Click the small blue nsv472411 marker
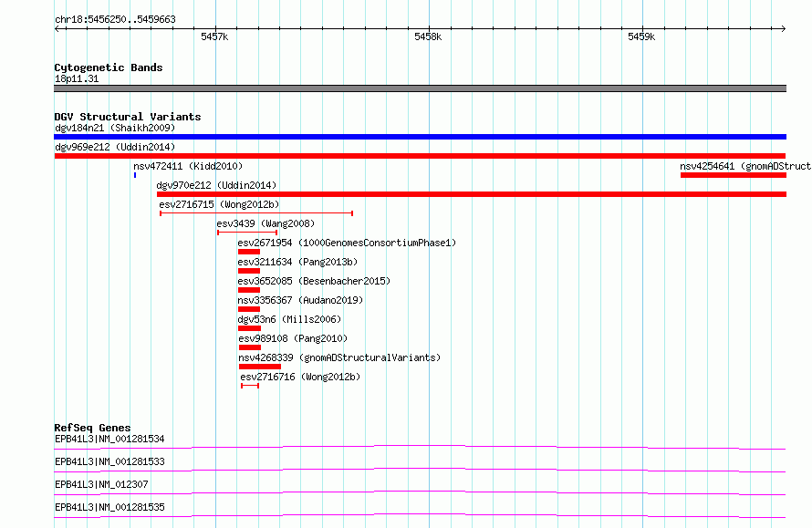 click(135, 175)
